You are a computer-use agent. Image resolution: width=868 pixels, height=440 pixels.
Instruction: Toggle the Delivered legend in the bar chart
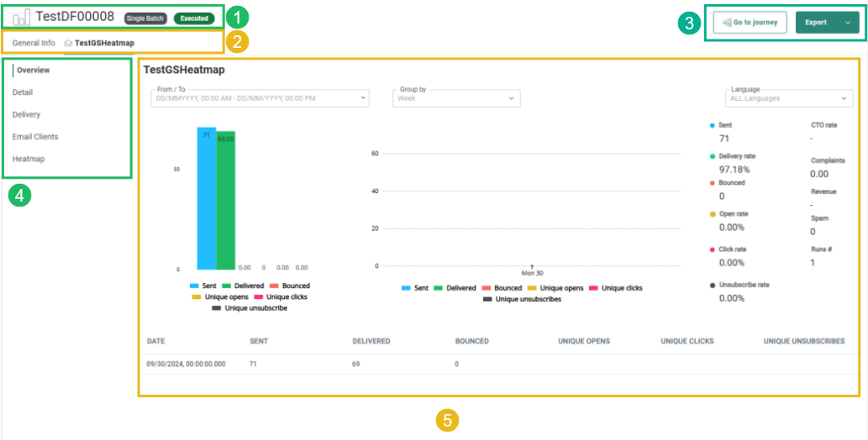click(244, 286)
